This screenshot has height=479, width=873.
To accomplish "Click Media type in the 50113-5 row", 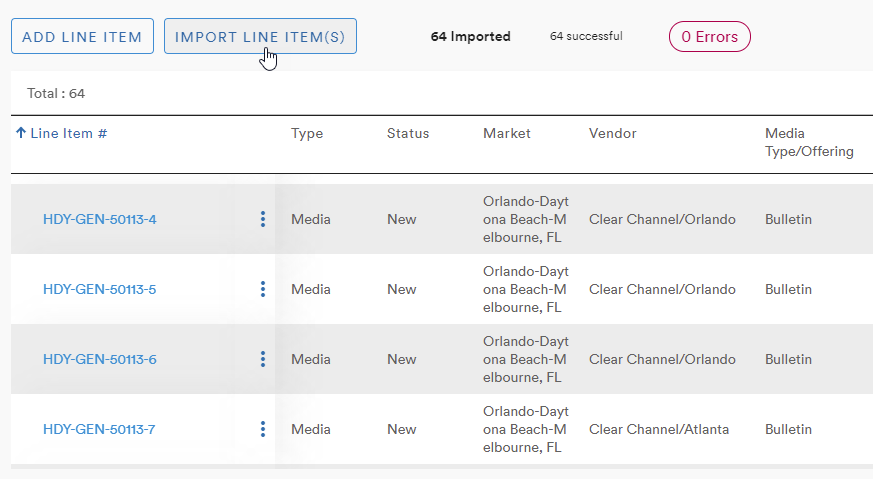I will click(x=311, y=290).
